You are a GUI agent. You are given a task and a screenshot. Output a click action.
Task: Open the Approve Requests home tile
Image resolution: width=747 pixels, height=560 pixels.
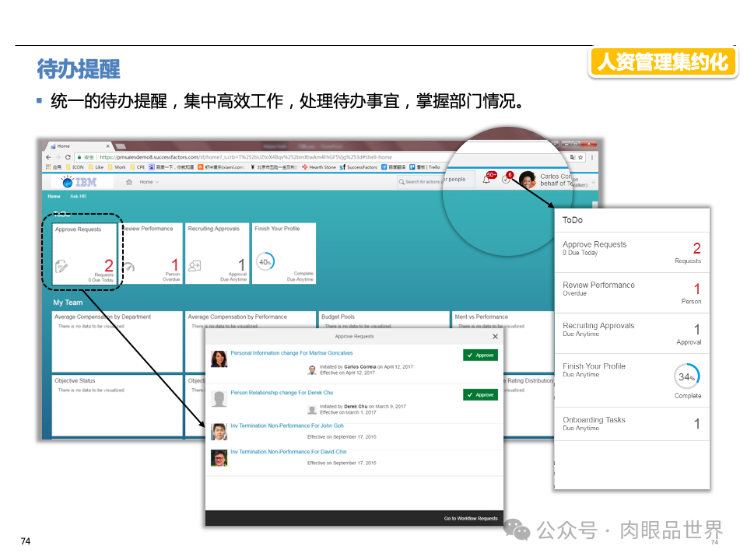(x=84, y=254)
